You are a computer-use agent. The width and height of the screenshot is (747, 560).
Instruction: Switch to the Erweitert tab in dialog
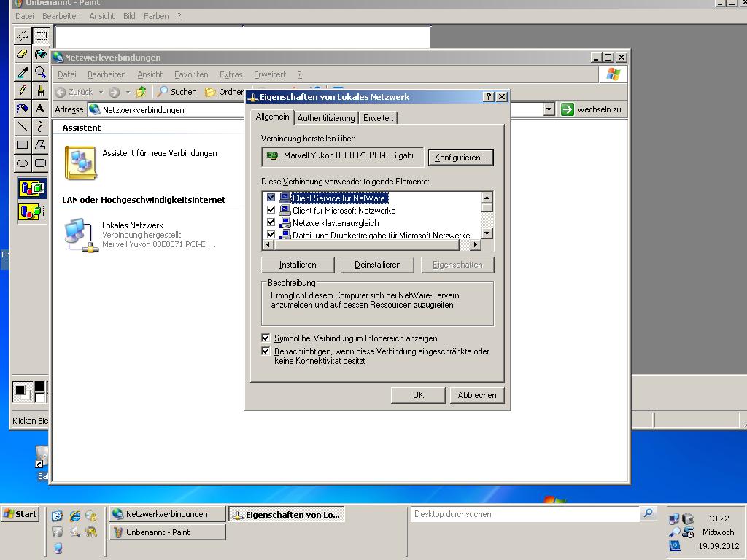pos(379,117)
